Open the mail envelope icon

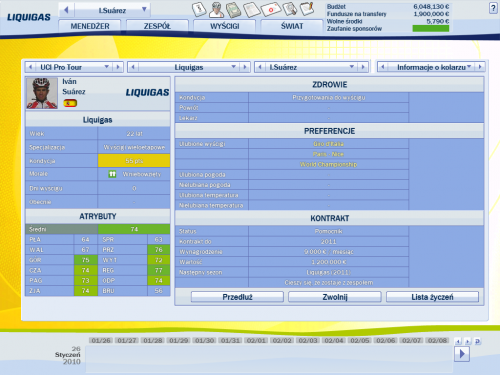pyautogui.click(x=271, y=9)
